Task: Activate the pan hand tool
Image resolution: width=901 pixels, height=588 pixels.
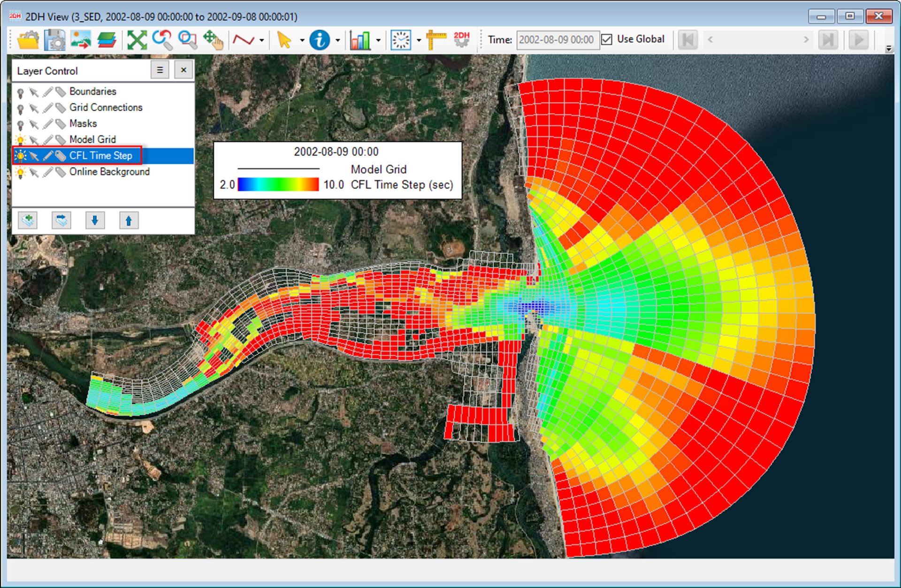Action: click(214, 40)
